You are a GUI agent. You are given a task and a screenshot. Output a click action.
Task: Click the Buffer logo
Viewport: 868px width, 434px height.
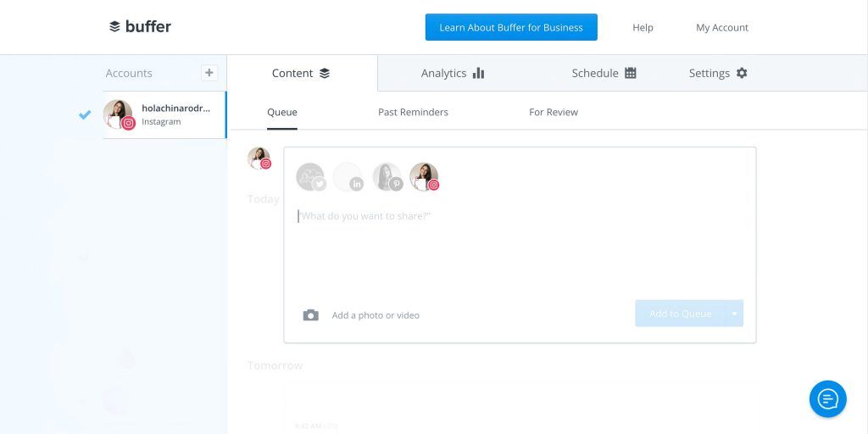point(140,26)
